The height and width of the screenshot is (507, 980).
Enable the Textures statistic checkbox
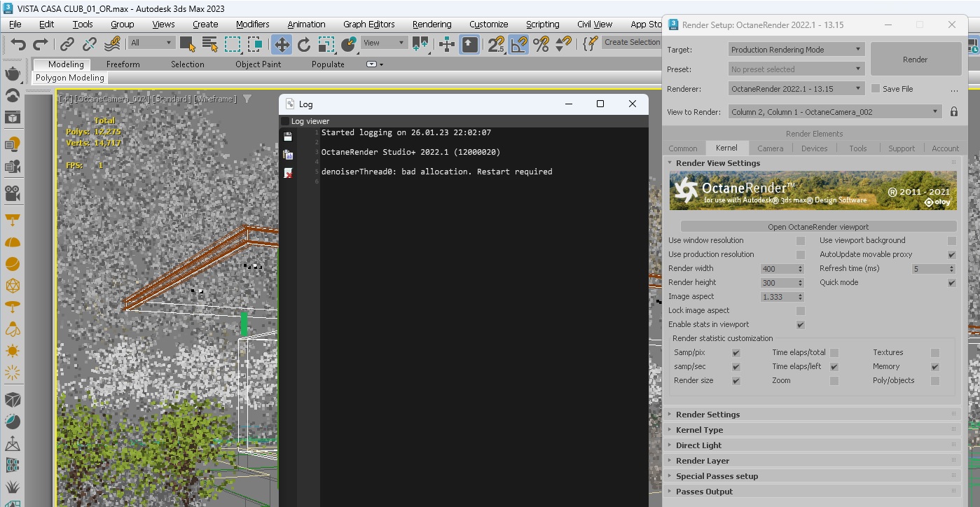click(935, 353)
